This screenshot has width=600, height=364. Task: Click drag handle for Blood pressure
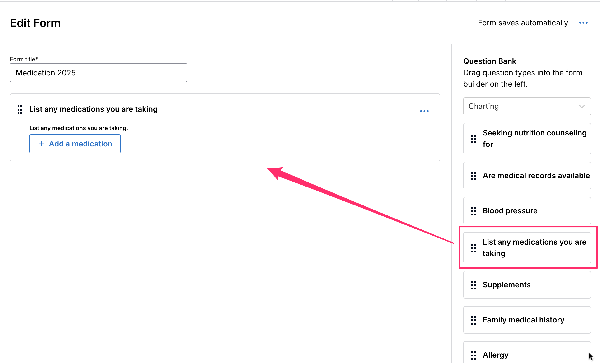point(473,211)
